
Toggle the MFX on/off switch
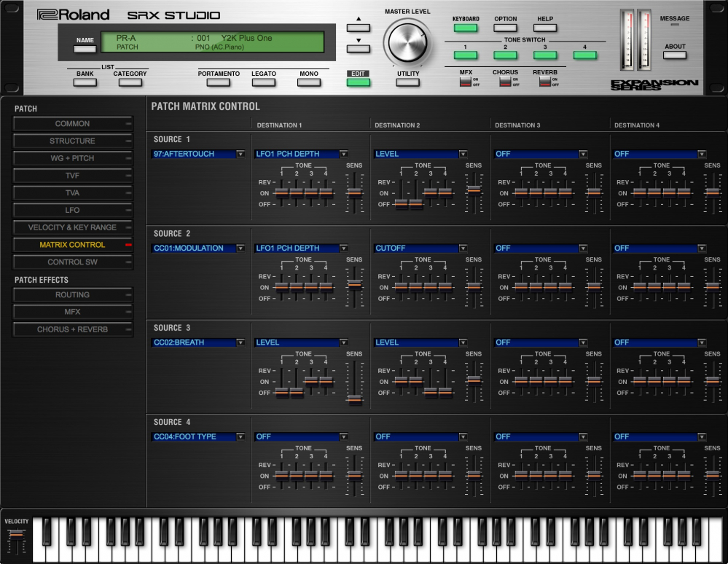tap(465, 82)
